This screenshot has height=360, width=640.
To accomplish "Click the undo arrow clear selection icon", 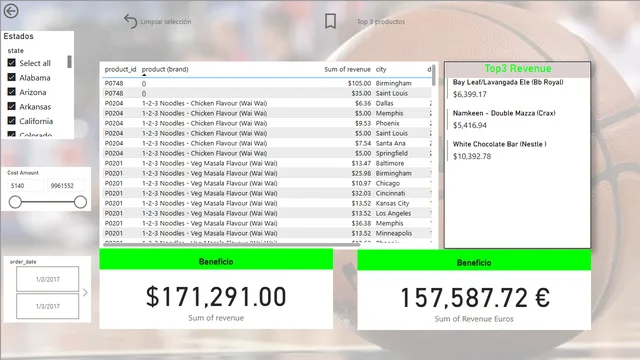I will (x=131, y=21).
